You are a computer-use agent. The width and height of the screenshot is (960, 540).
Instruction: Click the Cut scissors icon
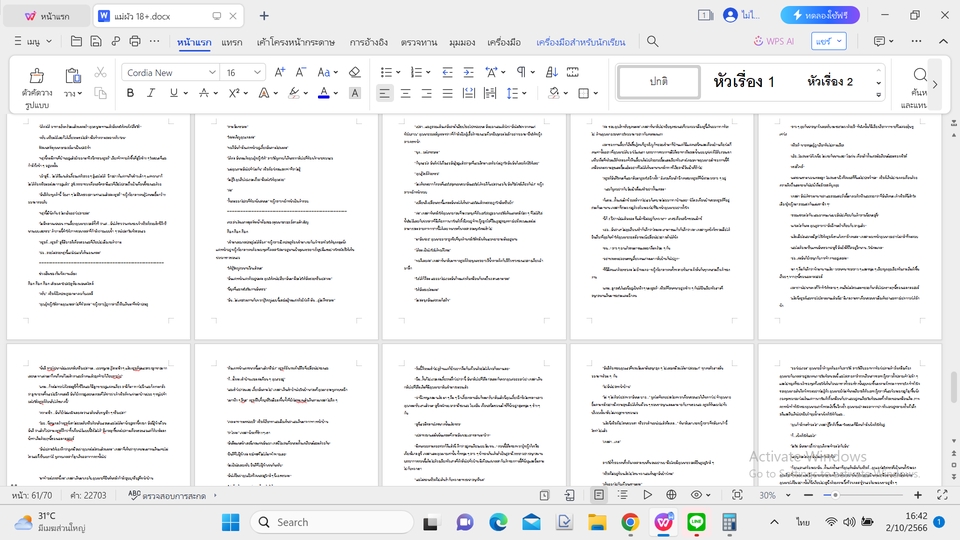tap(100, 72)
